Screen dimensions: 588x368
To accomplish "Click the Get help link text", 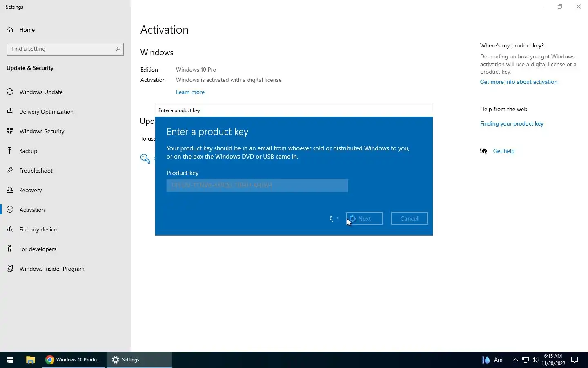I will tap(504, 151).
